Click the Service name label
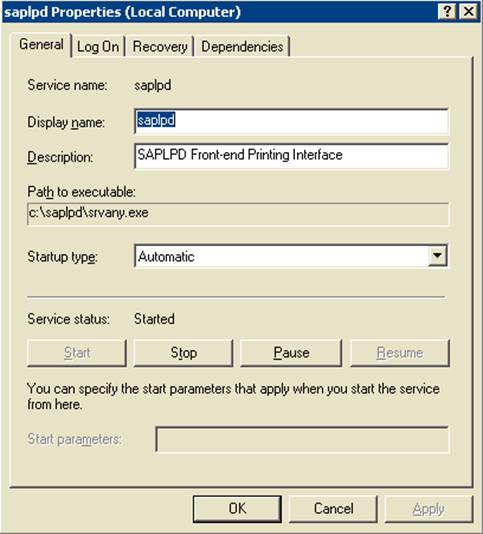 point(67,85)
